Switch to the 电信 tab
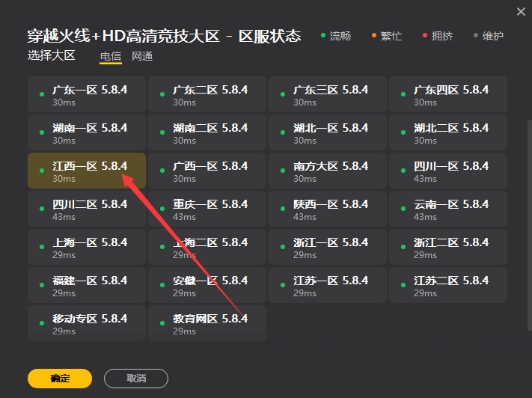This screenshot has height=398, width=532. [111, 56]
